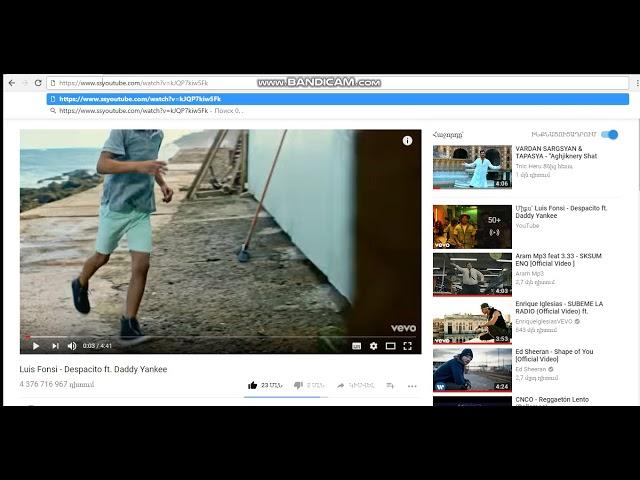This screenshot has height=480, width=640.
Task: Open the Despacito 50+ mix thumbnail
Action: (x=472, y=227)
